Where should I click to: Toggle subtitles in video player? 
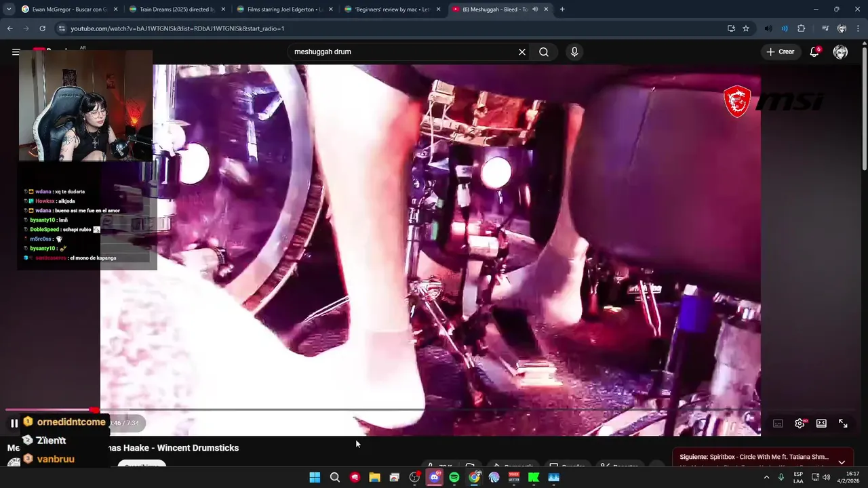778,423
